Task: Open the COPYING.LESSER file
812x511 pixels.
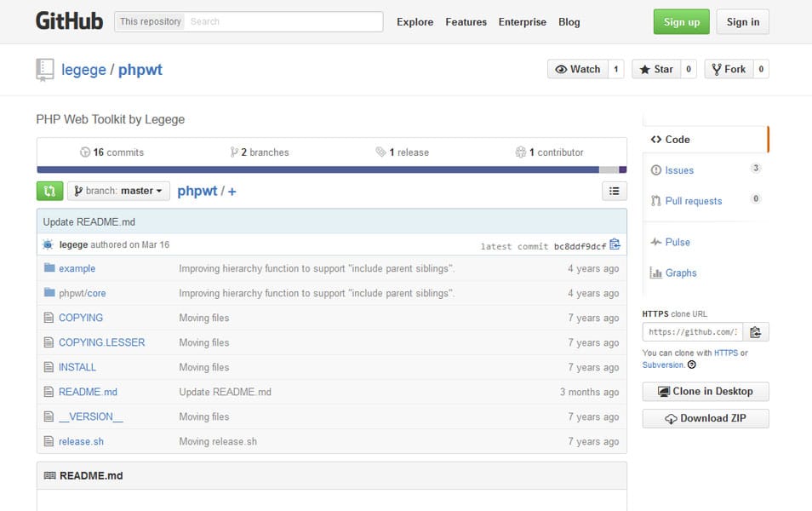Action: pyautogui.click(x=101, y=342)
